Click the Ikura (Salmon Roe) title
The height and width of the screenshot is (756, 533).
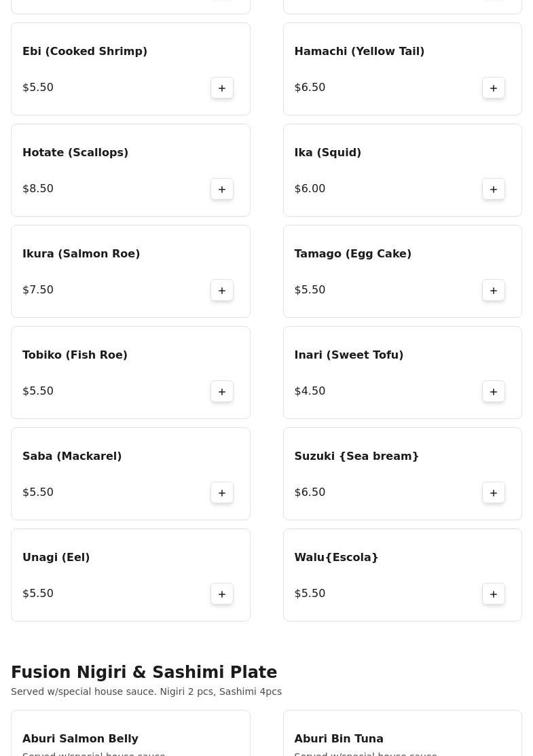81,253
